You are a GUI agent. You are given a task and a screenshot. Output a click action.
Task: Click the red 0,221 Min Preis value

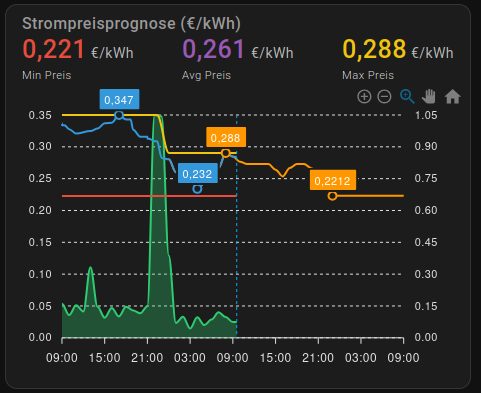(53, 49)
